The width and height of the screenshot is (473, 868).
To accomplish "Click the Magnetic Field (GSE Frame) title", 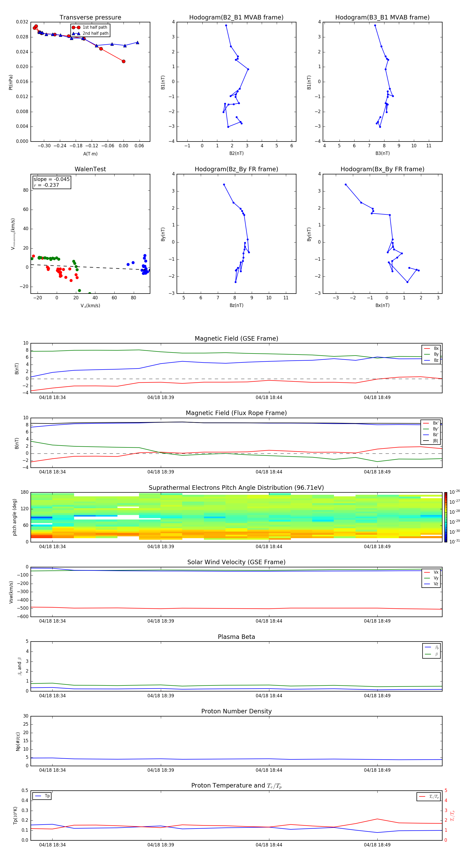I will click(x=236, y=338).
